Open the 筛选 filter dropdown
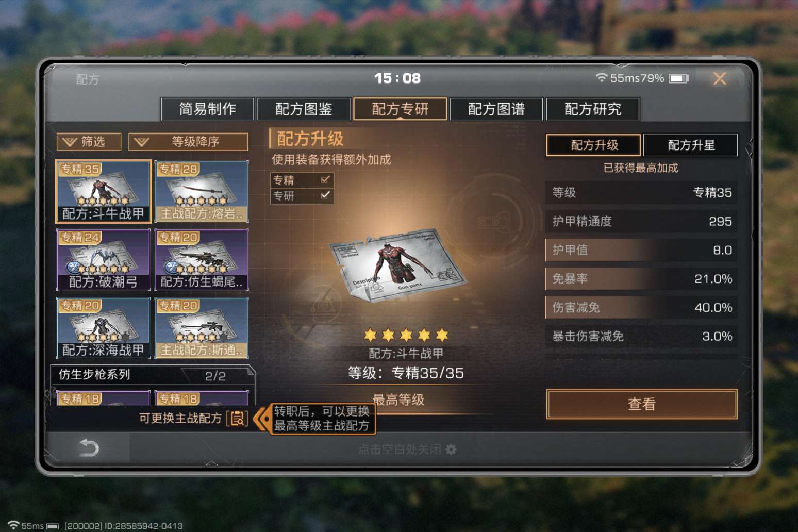Screen dimensions: 798x532 (89, 142)
